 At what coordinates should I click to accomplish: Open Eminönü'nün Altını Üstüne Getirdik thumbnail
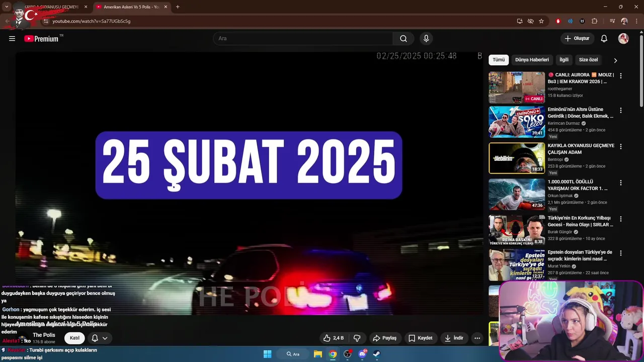tap(517, 122)
